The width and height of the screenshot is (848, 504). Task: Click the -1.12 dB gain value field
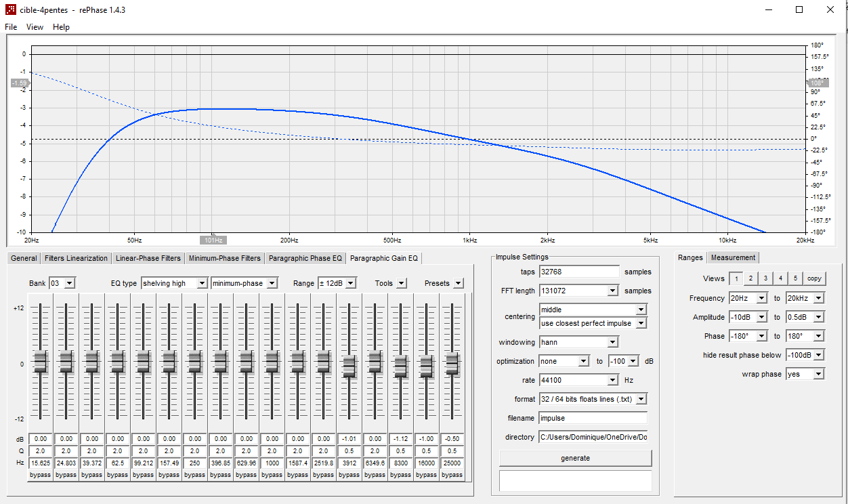click(x=400, y=438)
